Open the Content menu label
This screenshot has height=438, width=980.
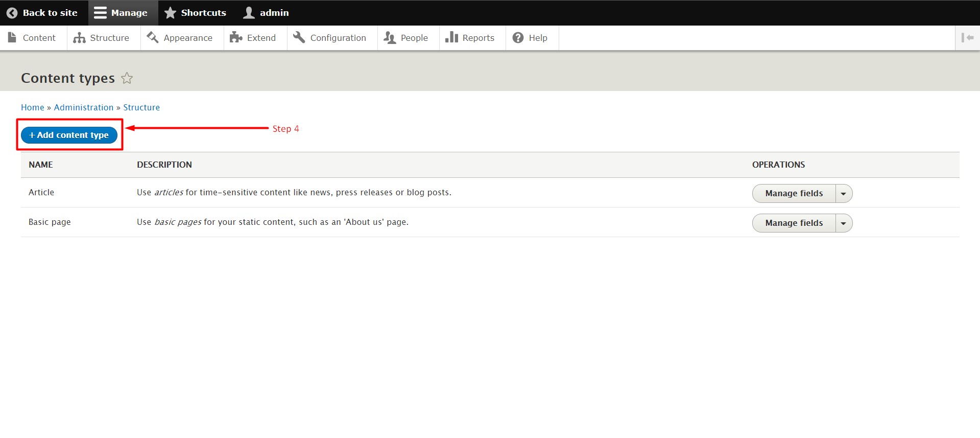39,38
